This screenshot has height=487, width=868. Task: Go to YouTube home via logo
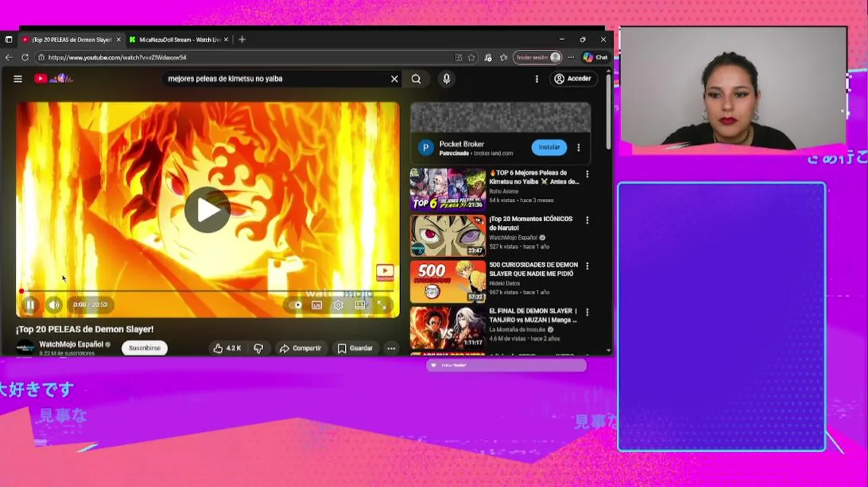pyautogui.click(x=53, y=78)
